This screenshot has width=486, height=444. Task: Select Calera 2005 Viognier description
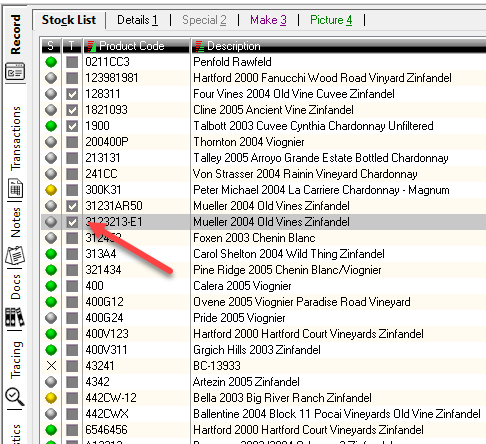242,286
